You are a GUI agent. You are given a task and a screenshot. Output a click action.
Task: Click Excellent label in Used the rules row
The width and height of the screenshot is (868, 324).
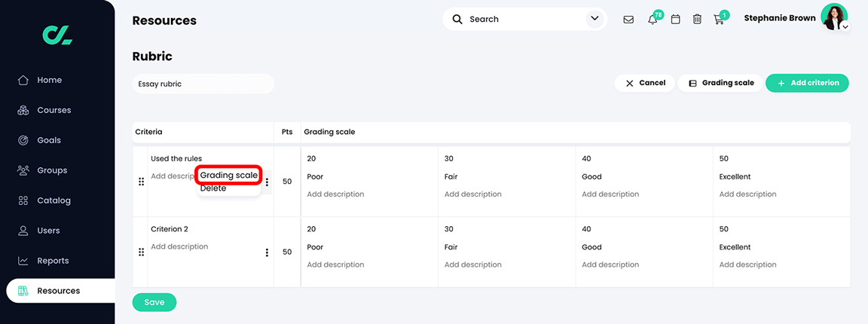click(x=735, y=176)
